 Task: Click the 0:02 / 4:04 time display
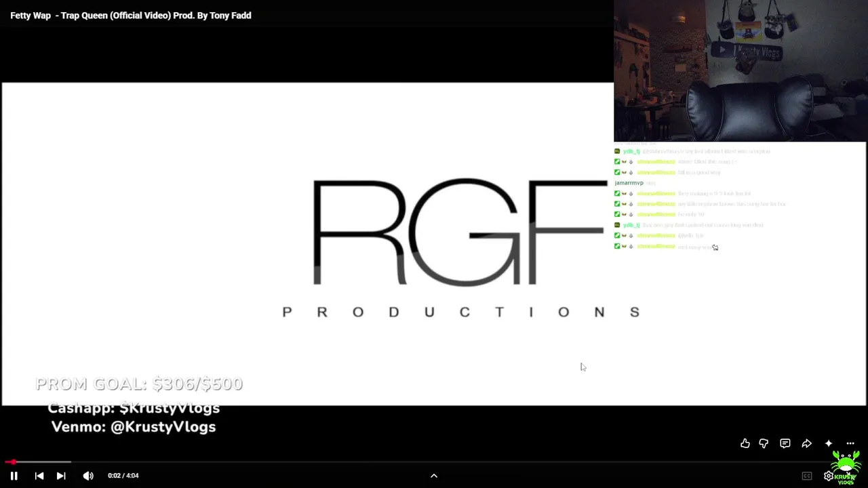(123, 476)
